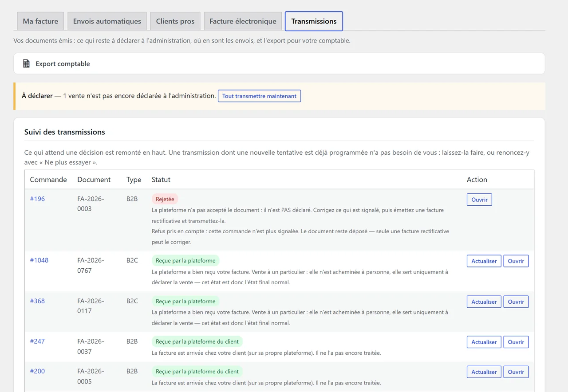Click document number FA-2026-0117

(91, 306)
